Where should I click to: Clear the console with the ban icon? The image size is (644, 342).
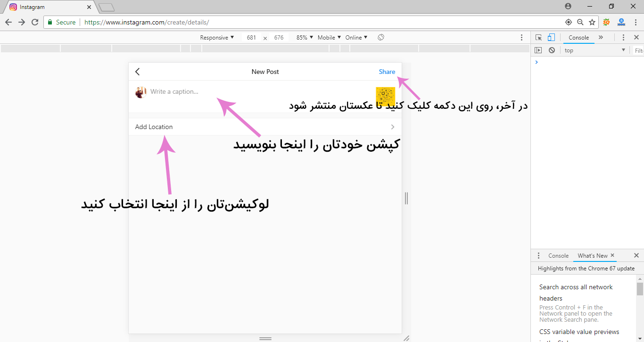(552, 50)
